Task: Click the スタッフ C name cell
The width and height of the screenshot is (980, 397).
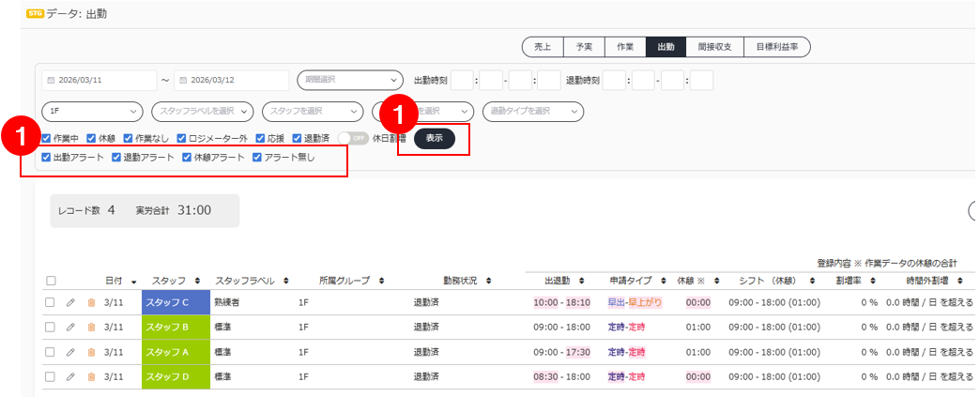Action: point(176,302)
